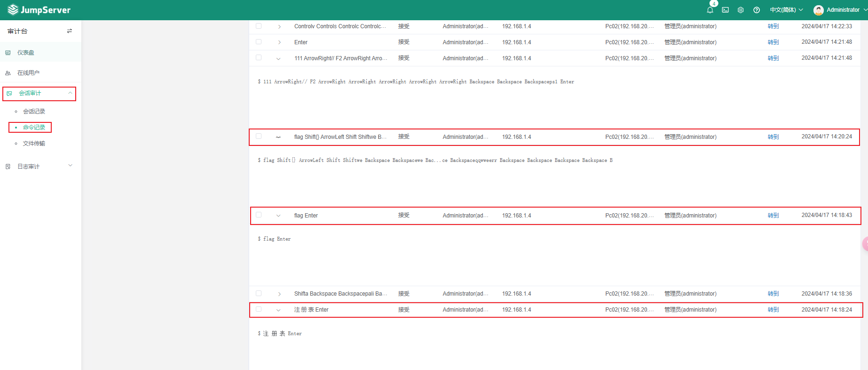The width and height of the screenshot is (868, 370).
Task: Click 转到 link for 111 ArrowRight row
Action: 773,58
